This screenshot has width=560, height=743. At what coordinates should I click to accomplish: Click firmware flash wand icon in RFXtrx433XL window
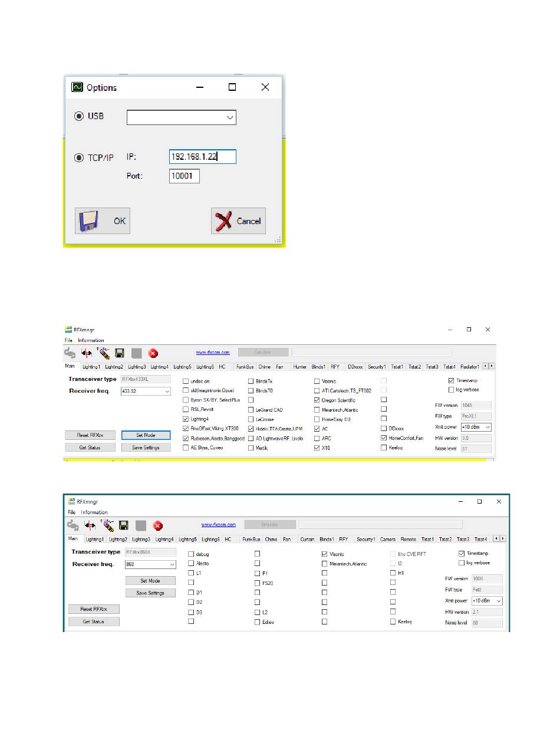pos(103,353)
